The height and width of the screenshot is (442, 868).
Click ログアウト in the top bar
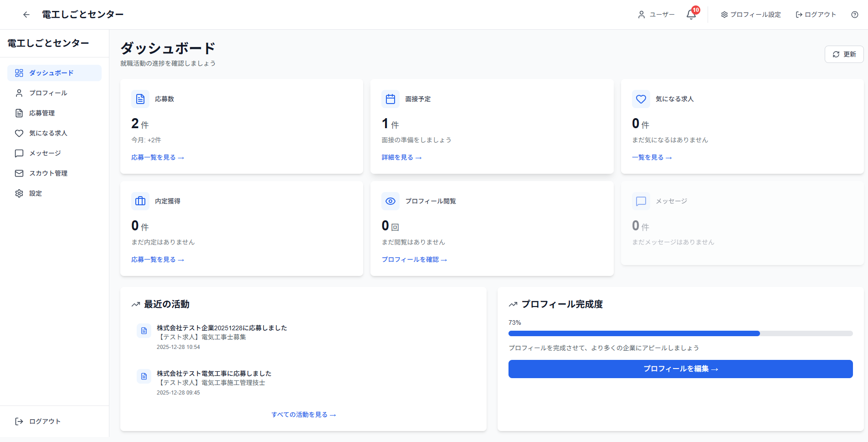[x=816, y=14]
